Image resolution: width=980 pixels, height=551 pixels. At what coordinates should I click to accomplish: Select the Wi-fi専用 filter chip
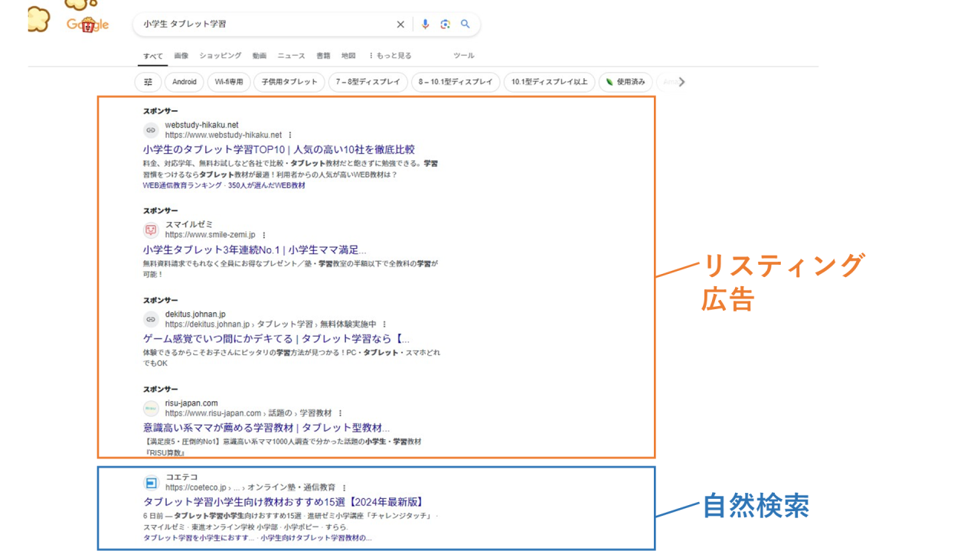(x=229, y=82)
